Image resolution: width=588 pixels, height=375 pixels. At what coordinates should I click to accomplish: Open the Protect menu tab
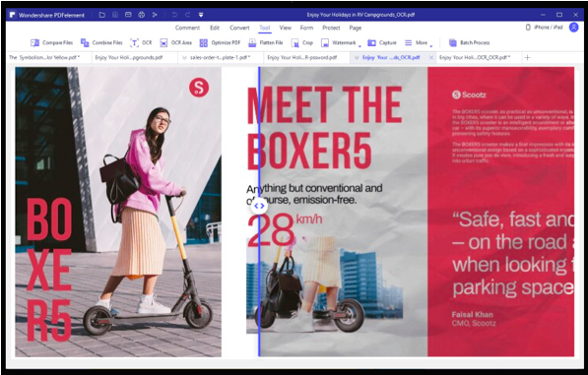[331, 28]
